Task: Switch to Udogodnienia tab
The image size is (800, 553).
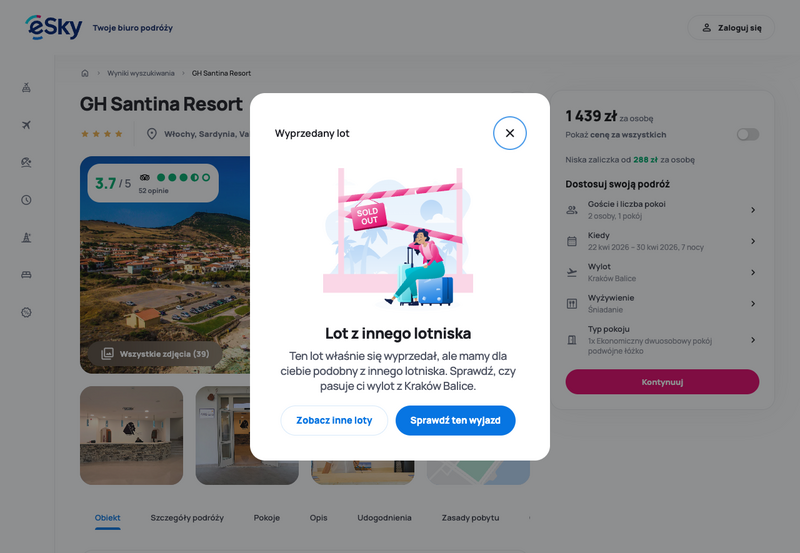Action: coord(384,518)
